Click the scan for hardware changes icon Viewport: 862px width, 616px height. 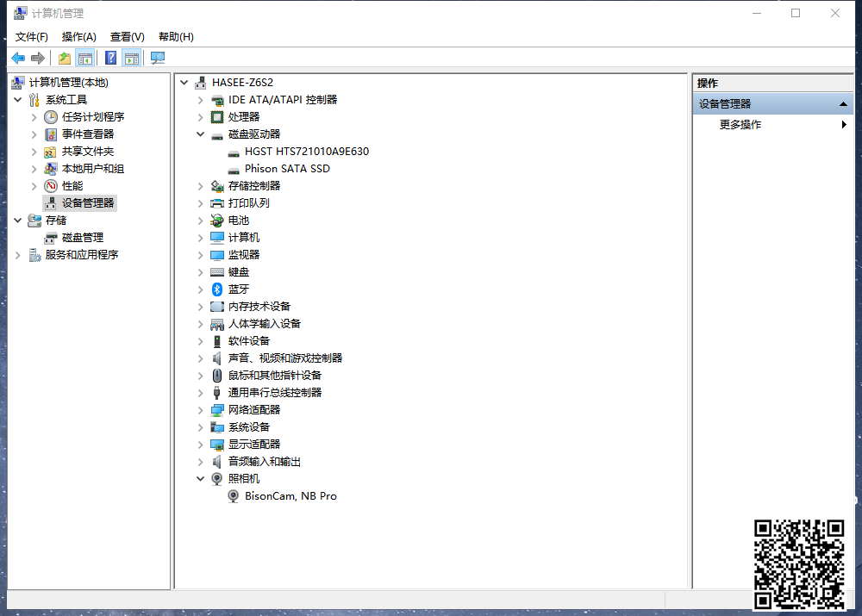[x=158, y=58]
